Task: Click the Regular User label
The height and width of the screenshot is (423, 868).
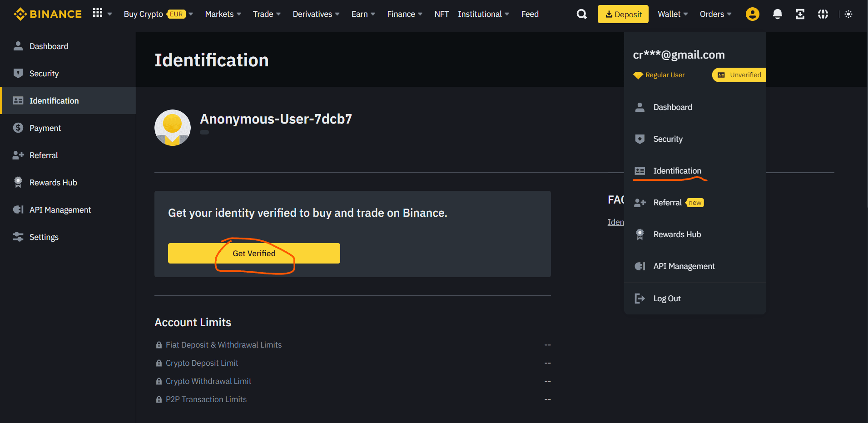Action: (665, 75)
